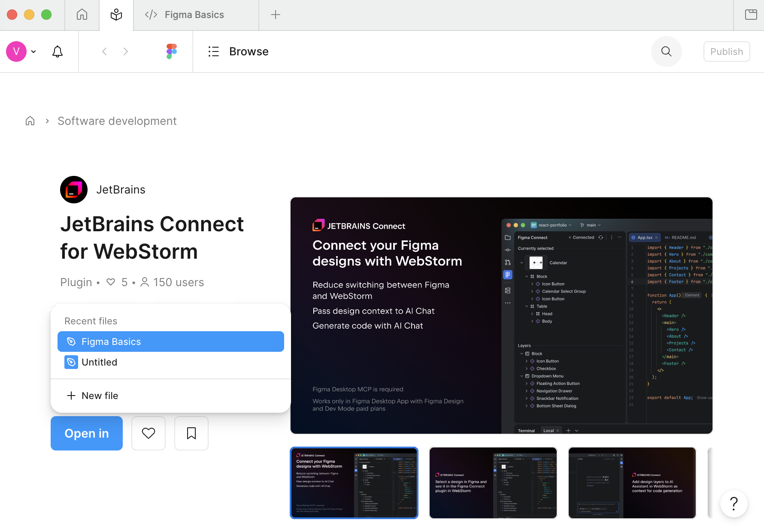Save the plugin with bookmark button
This screenshot has width=764, height=532.
191,433
